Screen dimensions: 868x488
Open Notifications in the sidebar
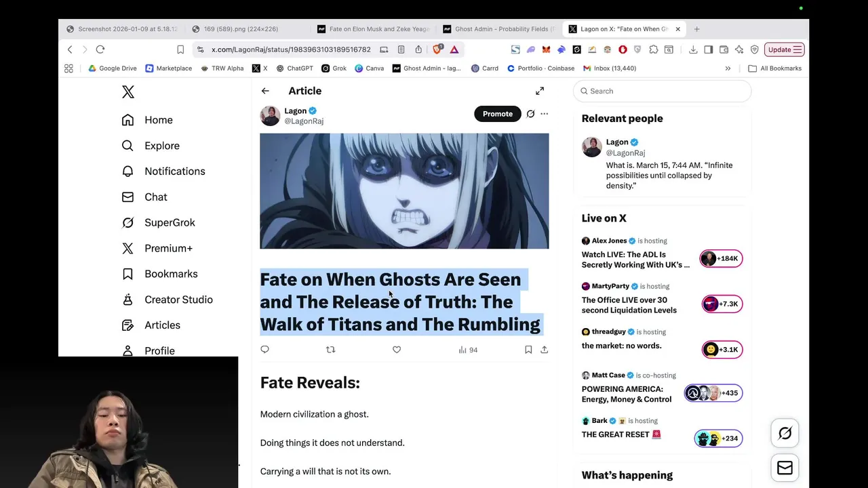pyautogui.click(x=163, y=171)
